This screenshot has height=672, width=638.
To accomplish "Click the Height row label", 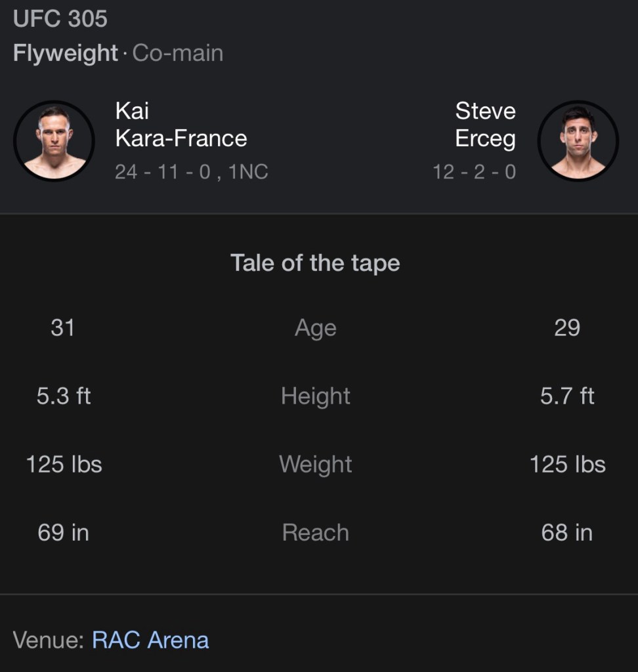I will coord(315,396).
